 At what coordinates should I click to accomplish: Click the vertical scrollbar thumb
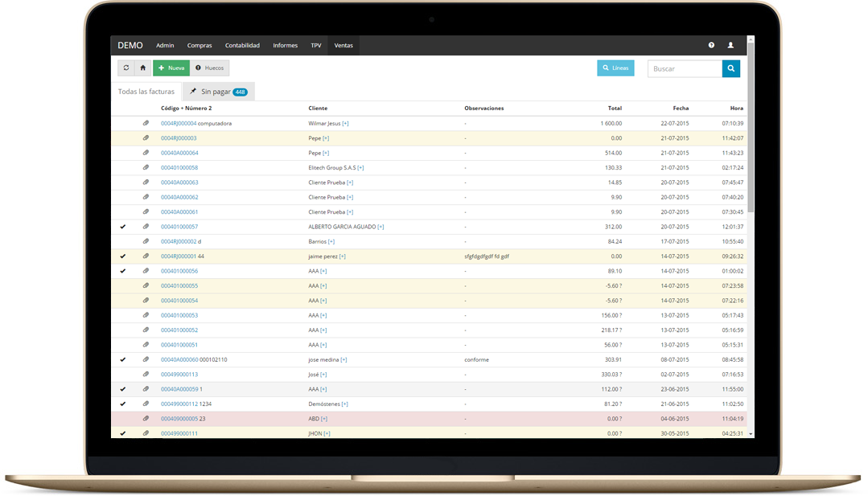(751, 127)
